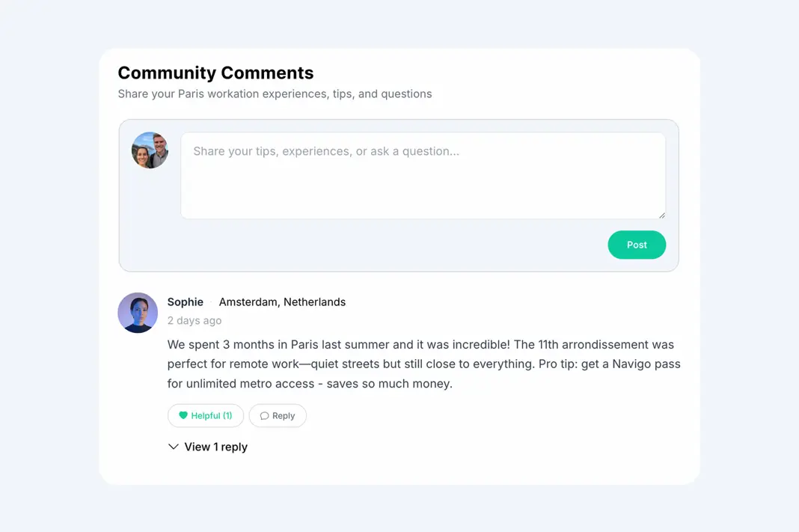
Task: Click Sophie's name in the comment header
Action: 185,302
